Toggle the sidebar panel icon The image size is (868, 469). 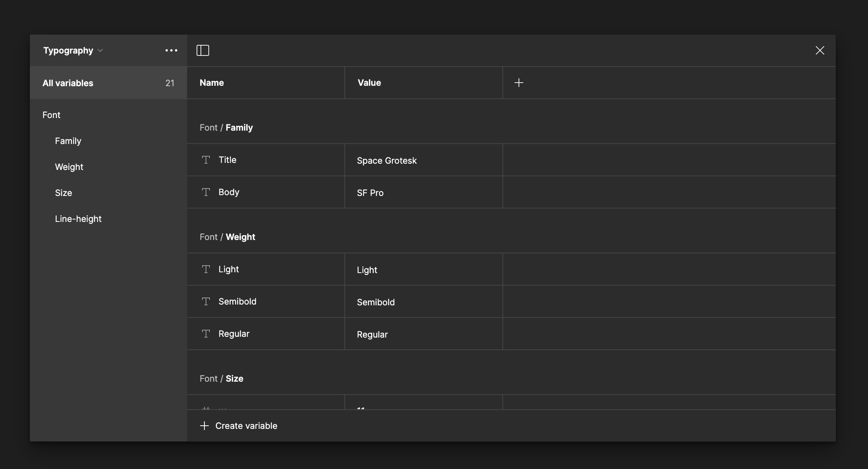(x=203, y=50)
